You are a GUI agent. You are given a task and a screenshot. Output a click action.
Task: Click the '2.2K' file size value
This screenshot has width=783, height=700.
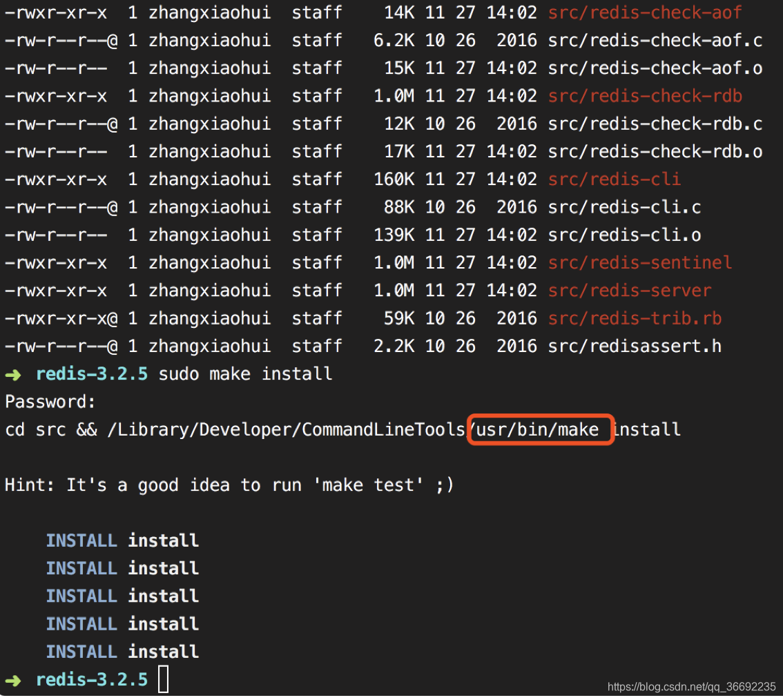[x=394, y=346]
